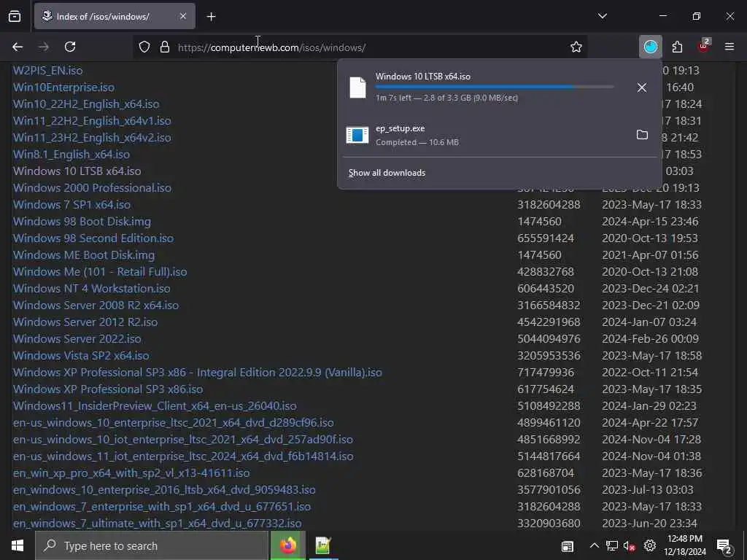This screenshot has height=560, width=747.
Task: Open the Windows 10 LTSB x64.iso link
Action: click(x=77, y=171)
